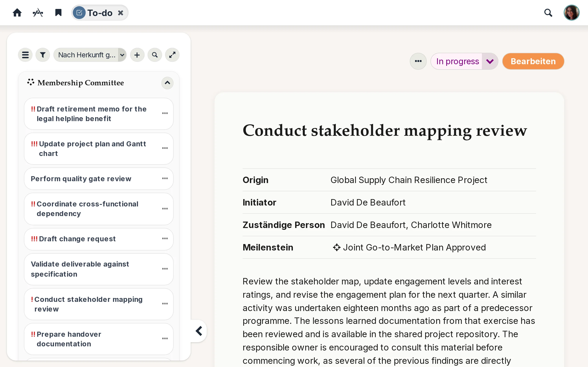Screen dimensions: 588x367
Task: Collapse sidebar with left chevron
Action: (199, 331)
